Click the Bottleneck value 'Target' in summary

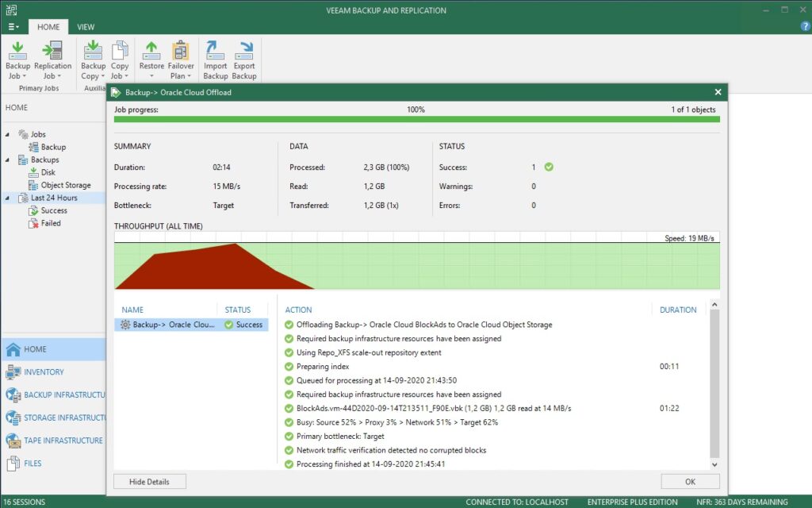[223, 206]
